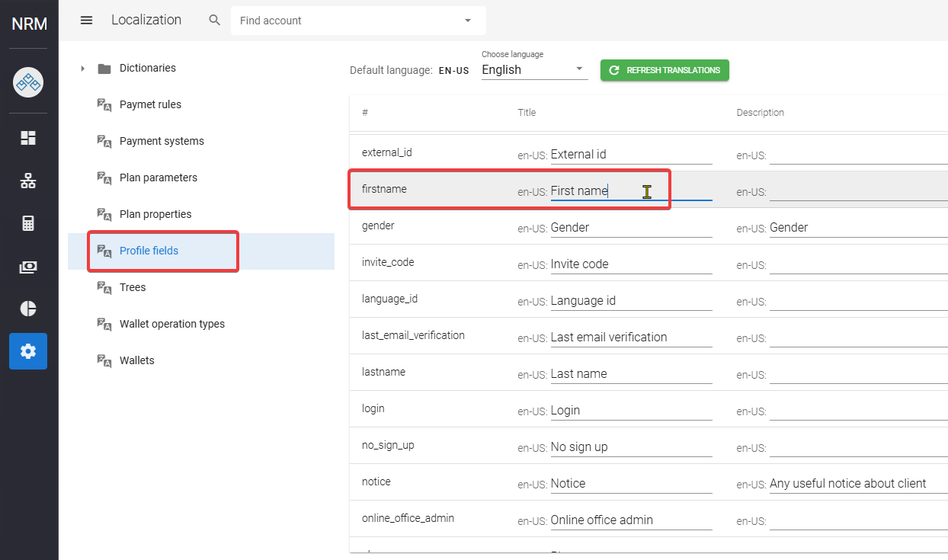Select Payment systems in localization list
The image size is (948, 560).
(x=162, y=141)
